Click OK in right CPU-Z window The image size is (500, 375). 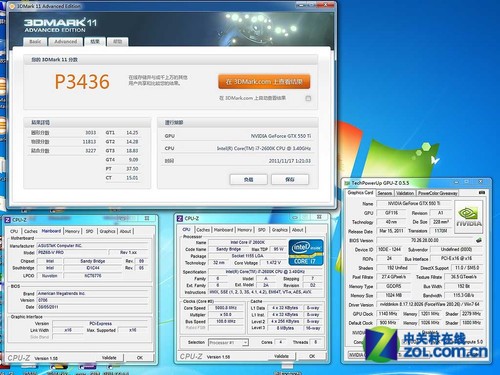[x=312, y=356]
